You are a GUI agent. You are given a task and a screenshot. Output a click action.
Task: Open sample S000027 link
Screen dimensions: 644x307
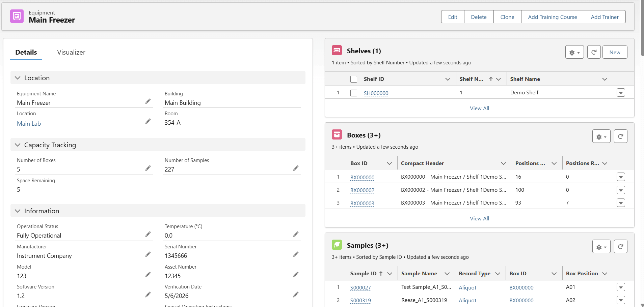(x=360, y=287)
